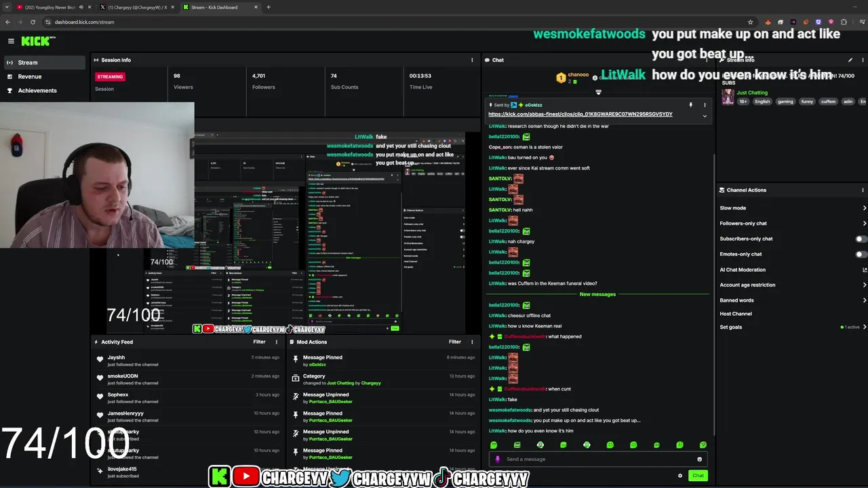Click Jayshh in the Activity Feed

tap(116, 357)
